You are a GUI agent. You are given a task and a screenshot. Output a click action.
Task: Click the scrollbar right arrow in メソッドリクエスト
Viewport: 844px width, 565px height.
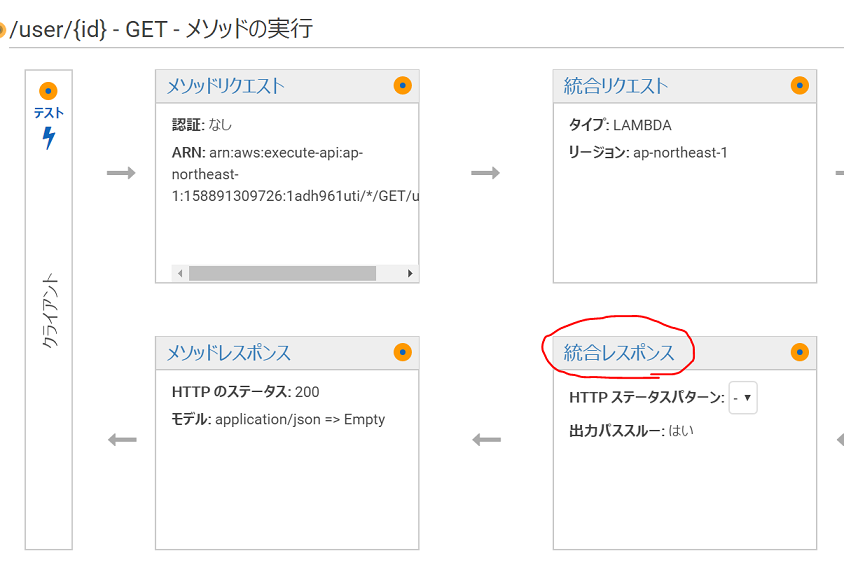(410, 273)
